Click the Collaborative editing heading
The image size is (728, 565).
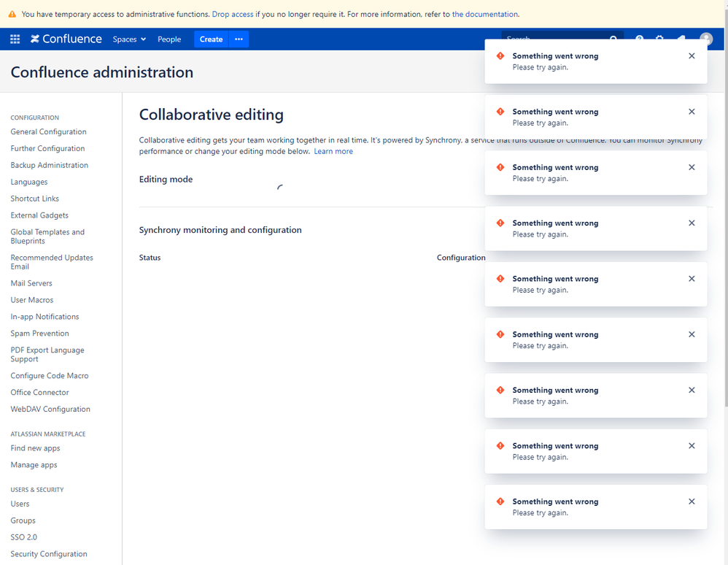(212, 115)
